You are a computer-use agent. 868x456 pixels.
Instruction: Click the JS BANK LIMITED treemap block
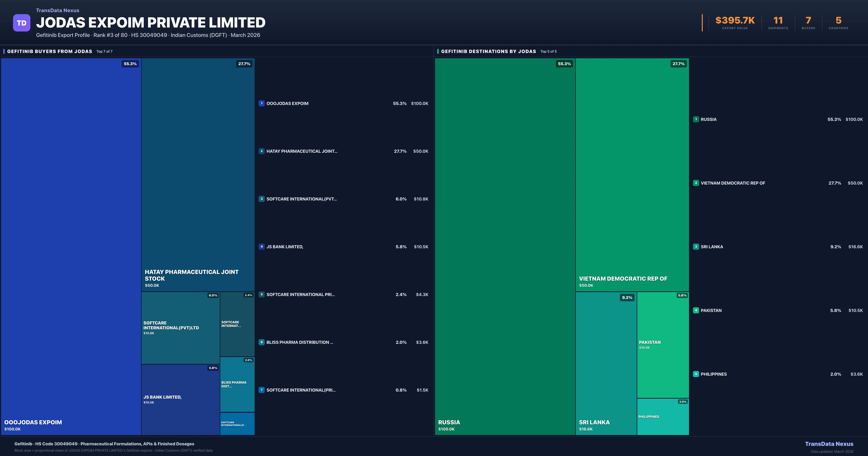pos(180,399)
